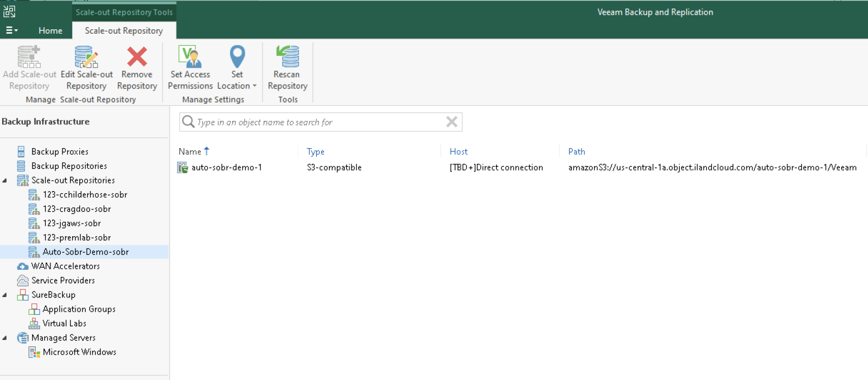Open Service Providers in the tree
Image resolution: width=868 pixels, height=380 pixels.
pos(63,281)
